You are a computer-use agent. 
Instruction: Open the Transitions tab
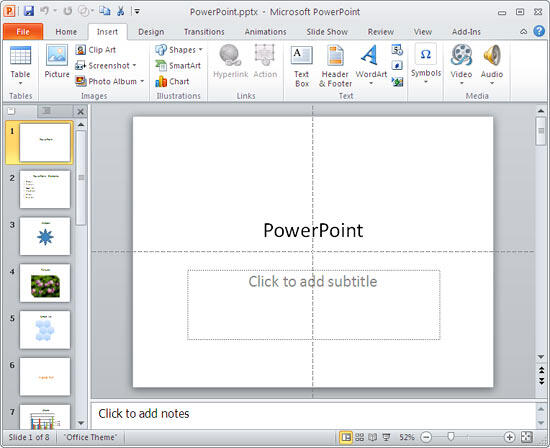pos(204,32)
